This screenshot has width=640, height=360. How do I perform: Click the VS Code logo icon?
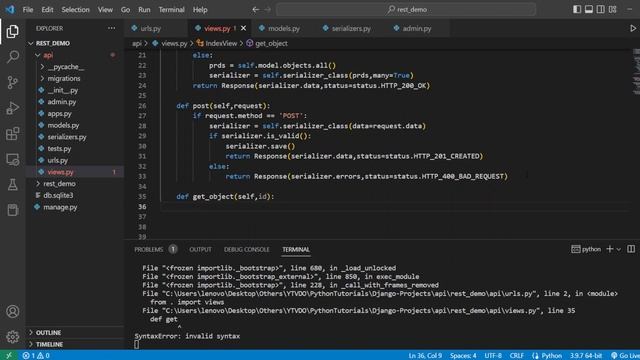(x=10, y=9)
